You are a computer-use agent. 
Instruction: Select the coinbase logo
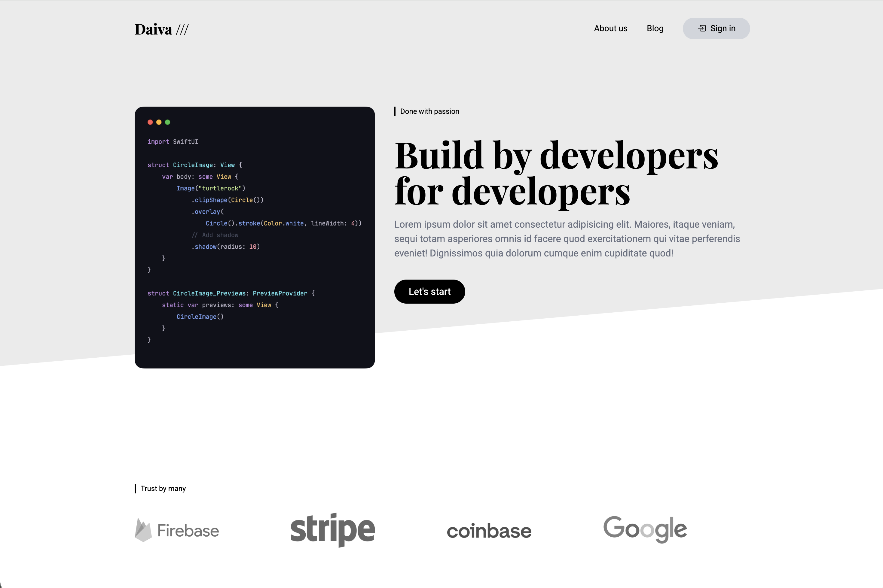489,531
